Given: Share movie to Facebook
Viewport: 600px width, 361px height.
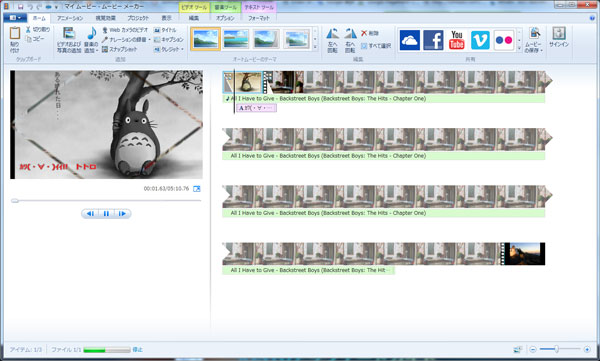Looking at the screenshot, I should [x=433, y=40].
